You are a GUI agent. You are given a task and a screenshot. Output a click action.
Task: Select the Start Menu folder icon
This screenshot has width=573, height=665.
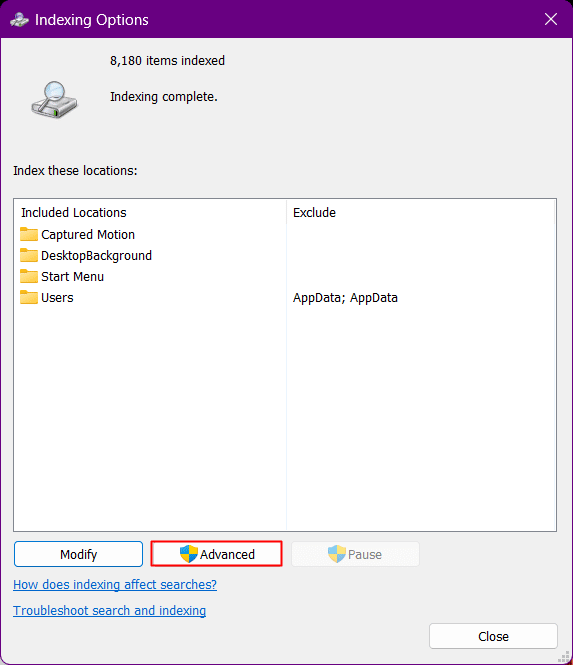[29, 276]
